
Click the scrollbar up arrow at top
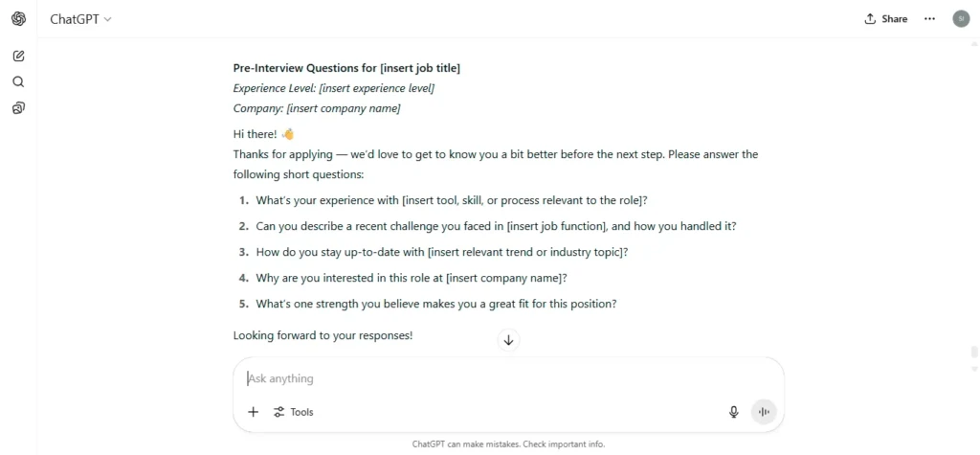point(973,44)
